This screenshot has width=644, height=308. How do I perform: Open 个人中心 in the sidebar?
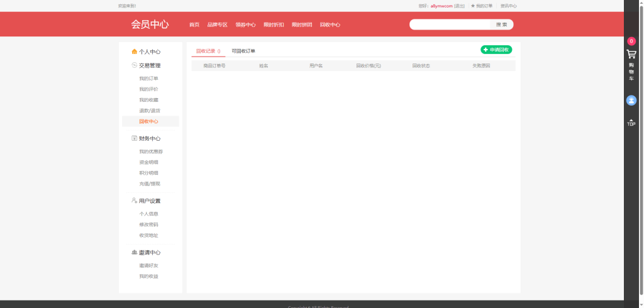coord(150,52)
